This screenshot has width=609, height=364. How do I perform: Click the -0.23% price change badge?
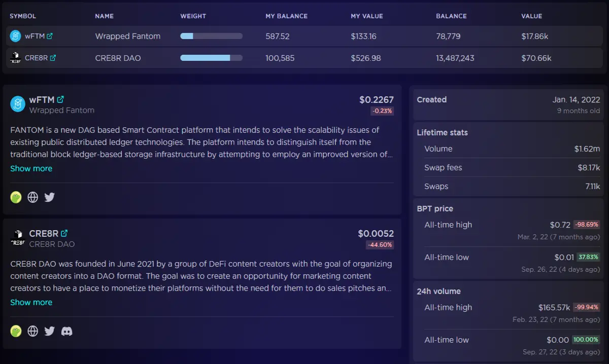pyautogui.click(x=382, y=111)
